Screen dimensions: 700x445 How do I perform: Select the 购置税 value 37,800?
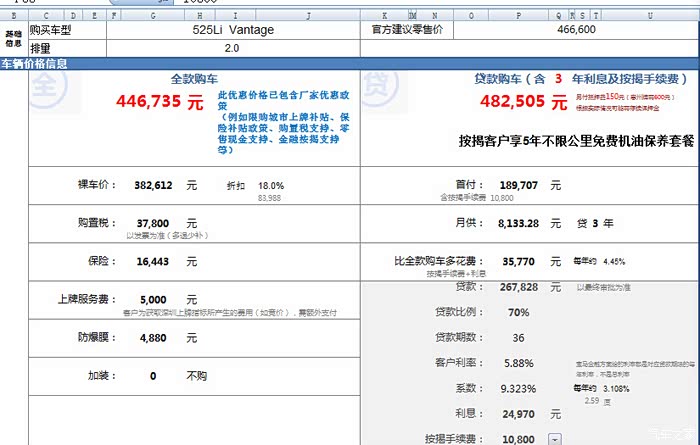[x=153, y=223]
